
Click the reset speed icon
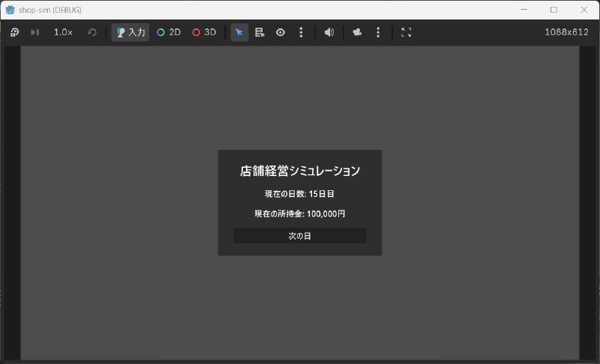pos(91,32)
